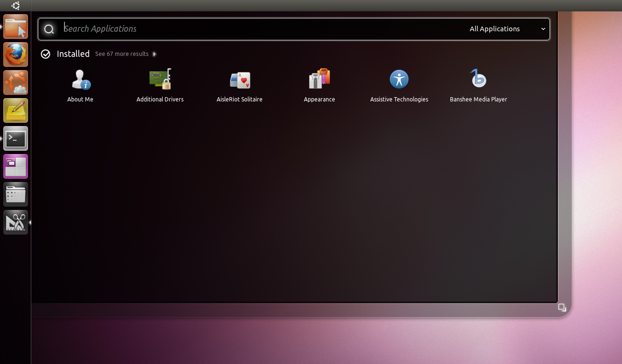Start Banshee Media Player icon
This screenshot has width=622, height=364.
click(x=478, y=79)
